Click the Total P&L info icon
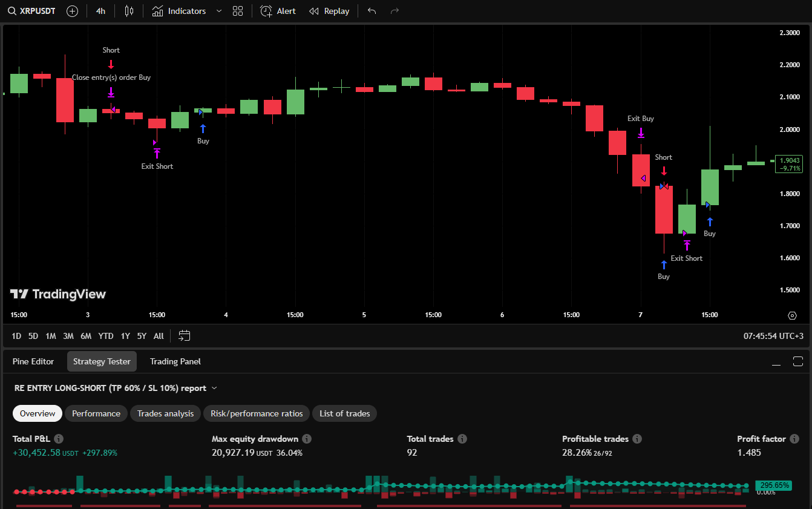812x509 pixels. (59, 439)
